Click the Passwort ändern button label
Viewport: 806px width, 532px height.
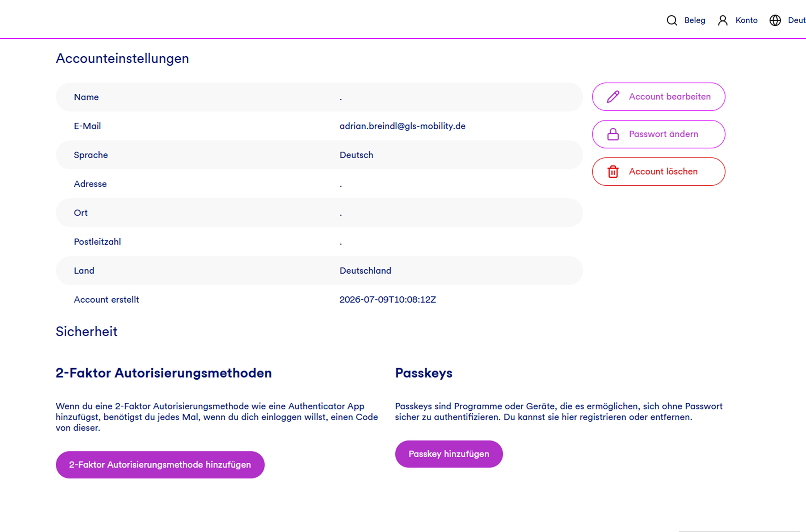pos(663,134)
